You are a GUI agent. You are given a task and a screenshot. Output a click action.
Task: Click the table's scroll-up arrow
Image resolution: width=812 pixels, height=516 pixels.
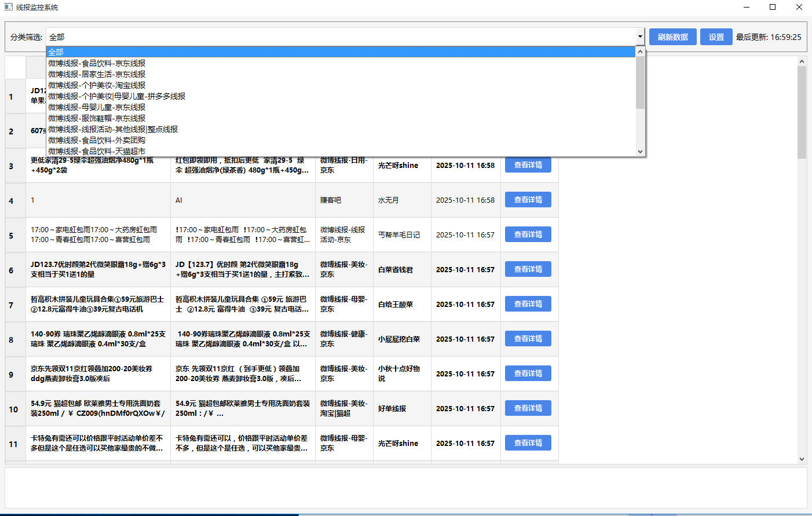coord(802,61)
